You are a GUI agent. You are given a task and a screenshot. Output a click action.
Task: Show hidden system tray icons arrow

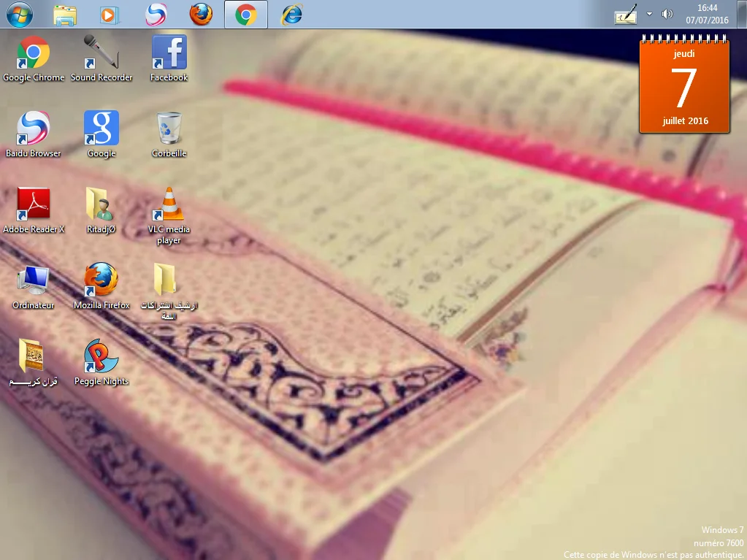click(649, 14)
